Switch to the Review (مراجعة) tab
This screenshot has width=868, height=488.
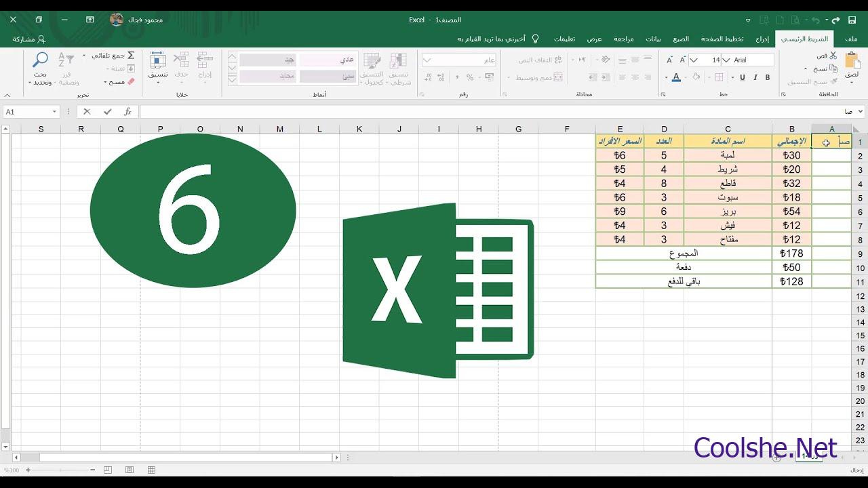pyautogui.click(x=624, y=39)
